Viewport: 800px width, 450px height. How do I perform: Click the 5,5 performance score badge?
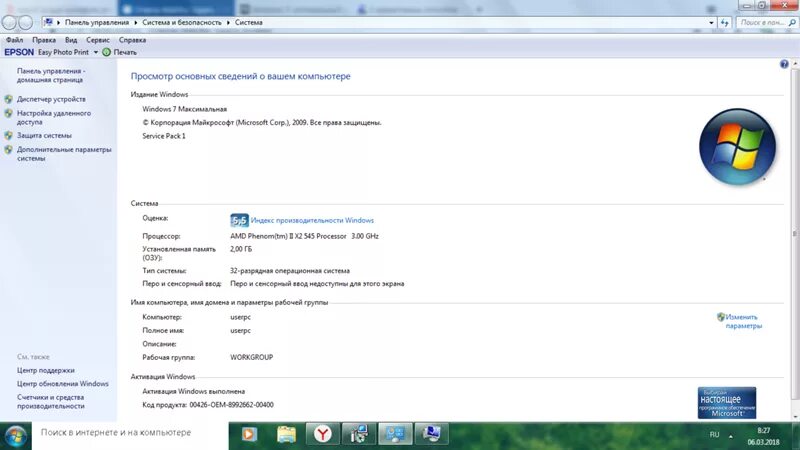click(239, 220)
